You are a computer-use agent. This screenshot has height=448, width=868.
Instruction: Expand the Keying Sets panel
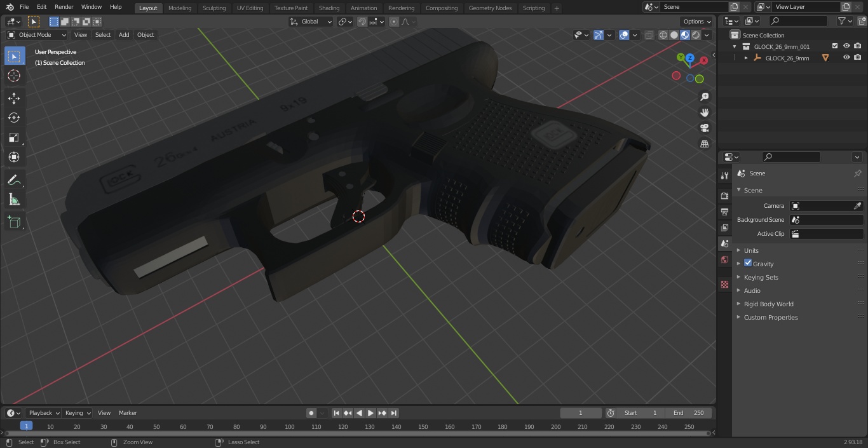[761, 277]
